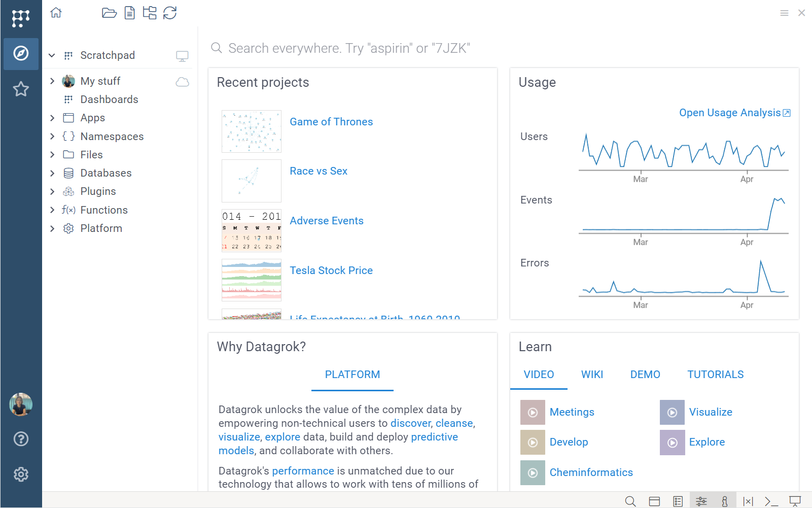Click the open folder icon in toolbar
812x508 pixels.
click(109, 13)
